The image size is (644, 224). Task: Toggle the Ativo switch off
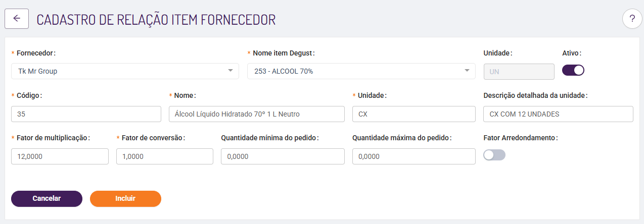point(573,71)
